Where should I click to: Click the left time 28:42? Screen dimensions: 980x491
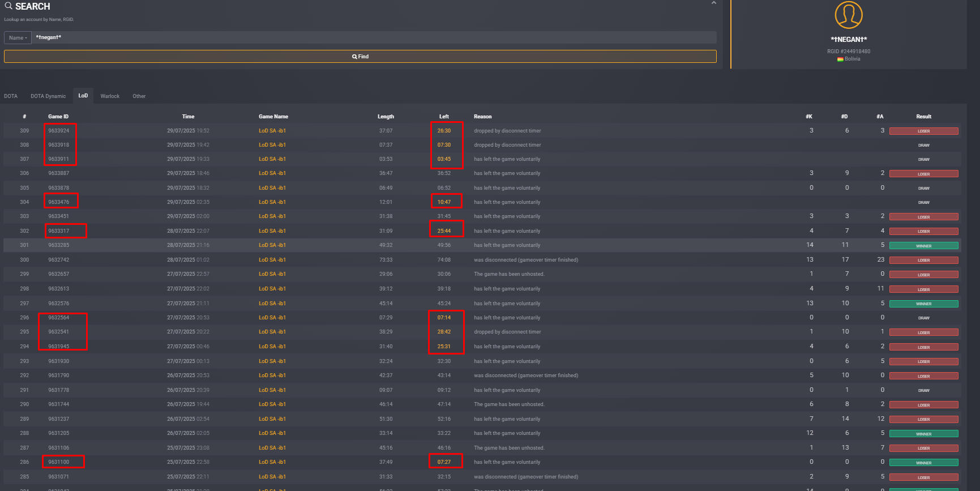click(444, 332)
